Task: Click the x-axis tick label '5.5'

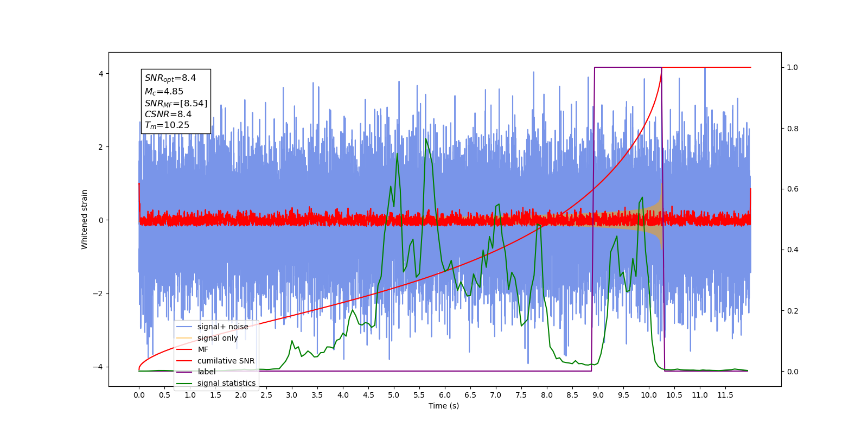Action: 419,395
